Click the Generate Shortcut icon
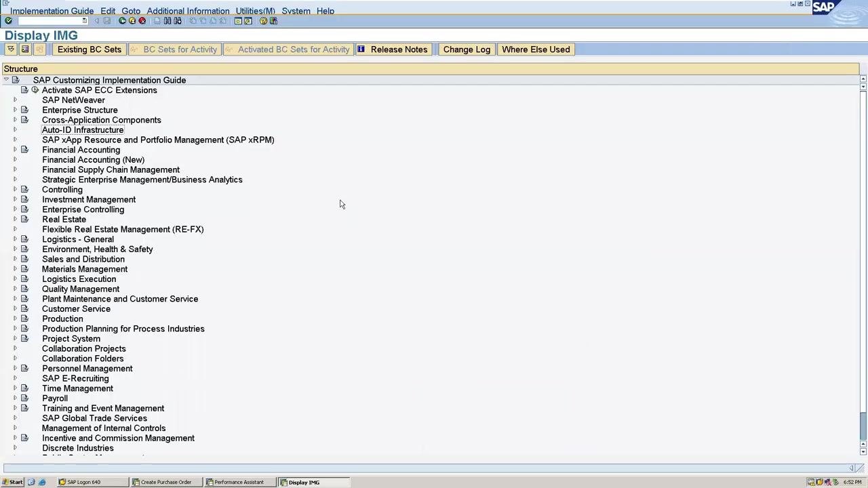868x488 pixels. (248, 21)
